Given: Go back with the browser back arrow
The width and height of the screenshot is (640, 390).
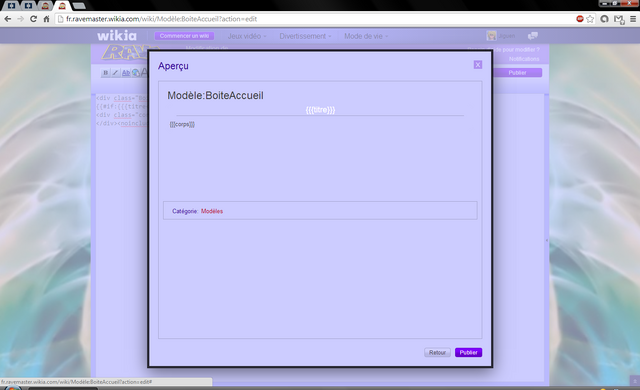Looking at the screenshot, I should coord(8,19).
